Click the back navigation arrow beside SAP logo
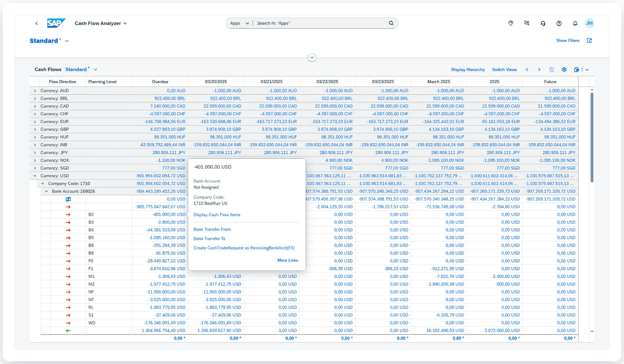Screen dimensions: 624x364 (x=37, y=23)
